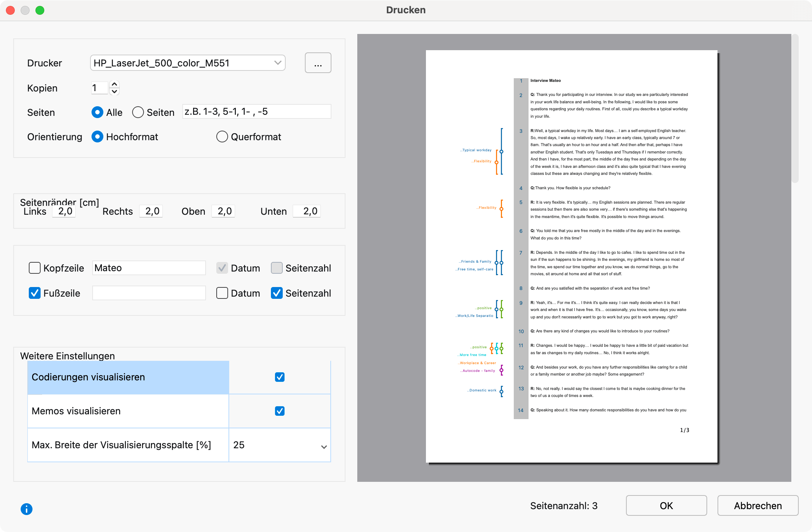This screenshot has height=532, width=812.
Task: Expand Max. Breite percentage dropdown
Action: pos(324,446)
